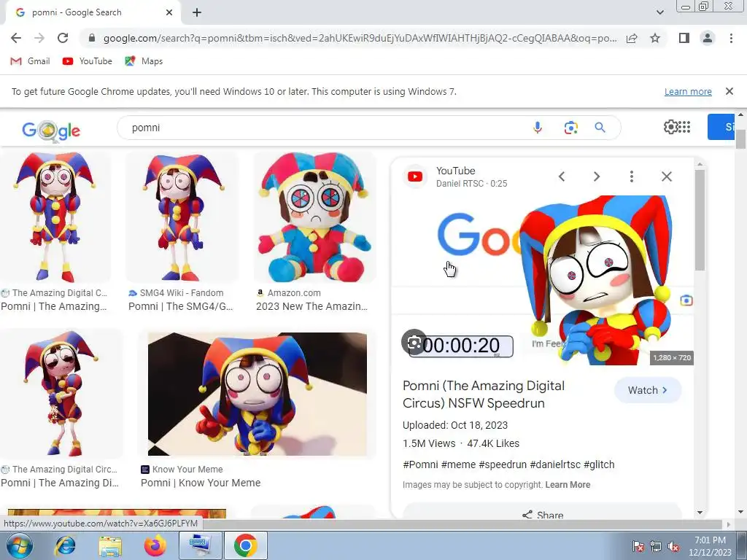Open Windows Explorer folder from taskbar

[110, 545]
